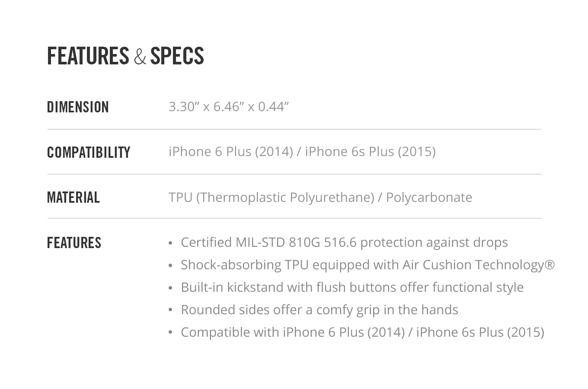The height and width of the screenshot is (389, 588).
Task: Click TPU (Thermoplastic Polyurethane) text
Action: pyautogui.click(x=272, y=197)
